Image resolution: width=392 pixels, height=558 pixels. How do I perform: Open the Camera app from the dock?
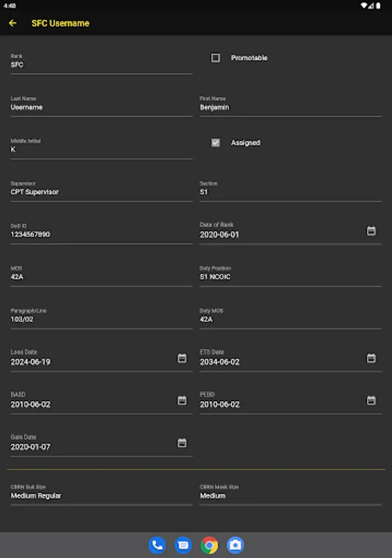click(235, 545)
